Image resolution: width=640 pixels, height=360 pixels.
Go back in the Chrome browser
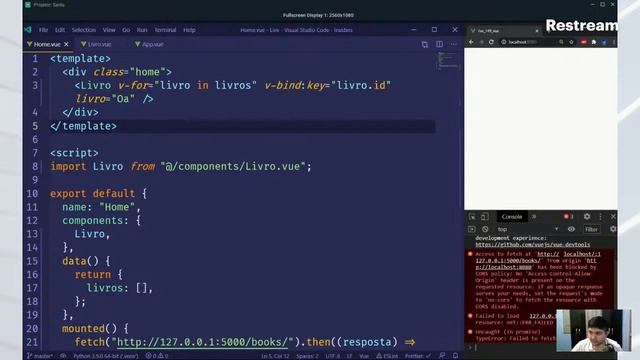click(471, 42)
